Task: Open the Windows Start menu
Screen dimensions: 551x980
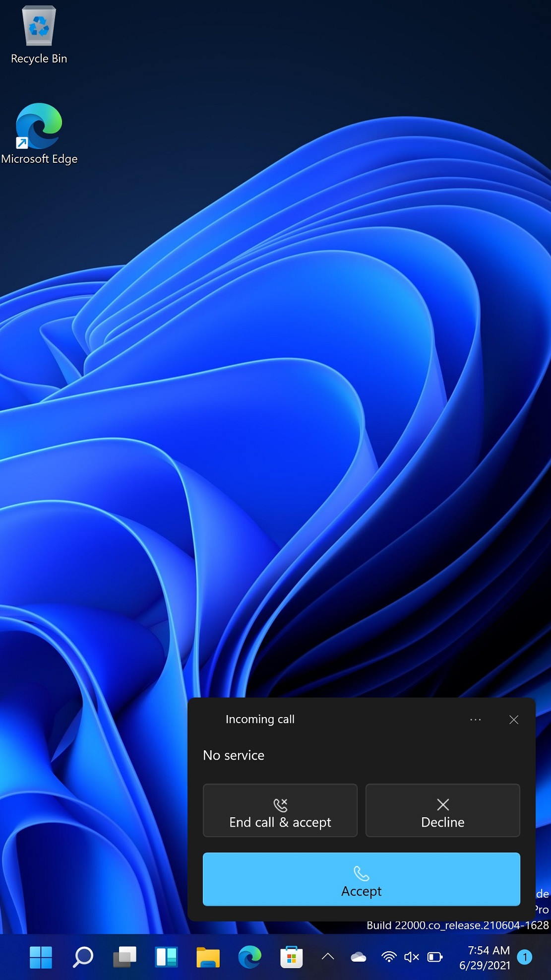Action: coord(41,957)
